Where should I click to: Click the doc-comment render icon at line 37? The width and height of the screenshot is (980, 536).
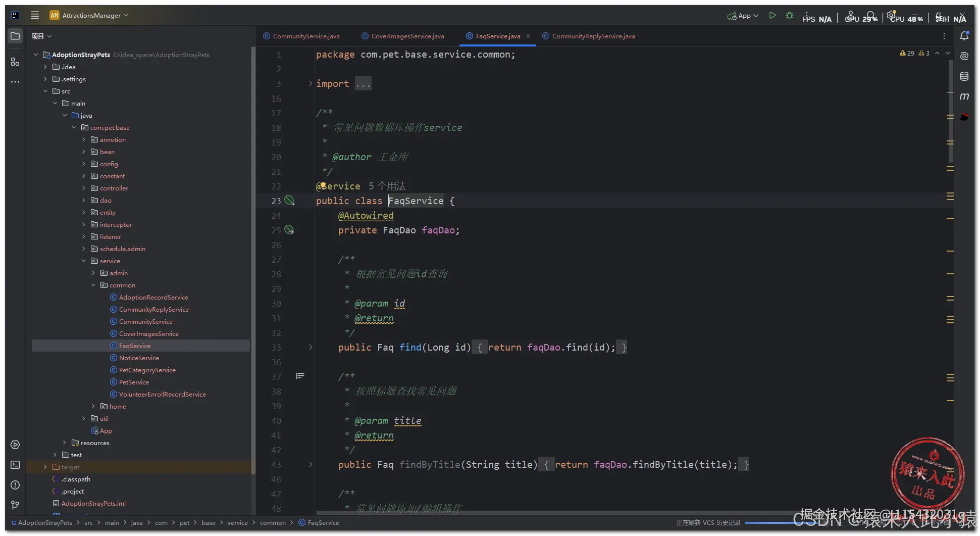(300, 376)
